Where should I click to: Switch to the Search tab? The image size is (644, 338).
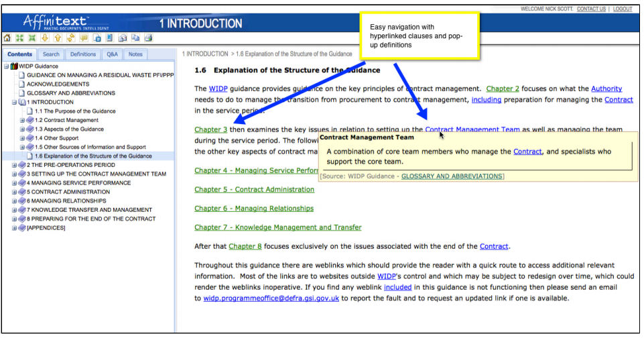(x=51, y=54)
